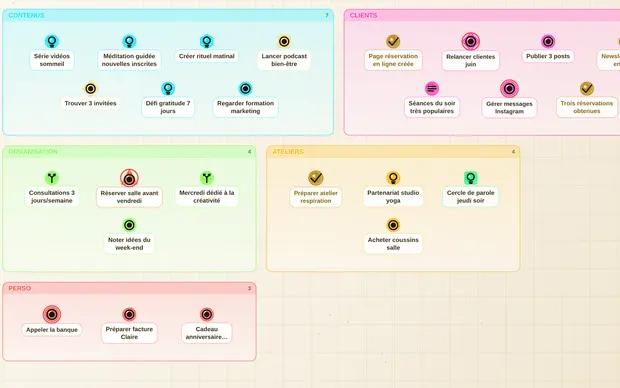The width and height of the screenshot is (620, 388).
Task: Select the circle icon above Préparer facture Claire
Action: click(129, 314)
